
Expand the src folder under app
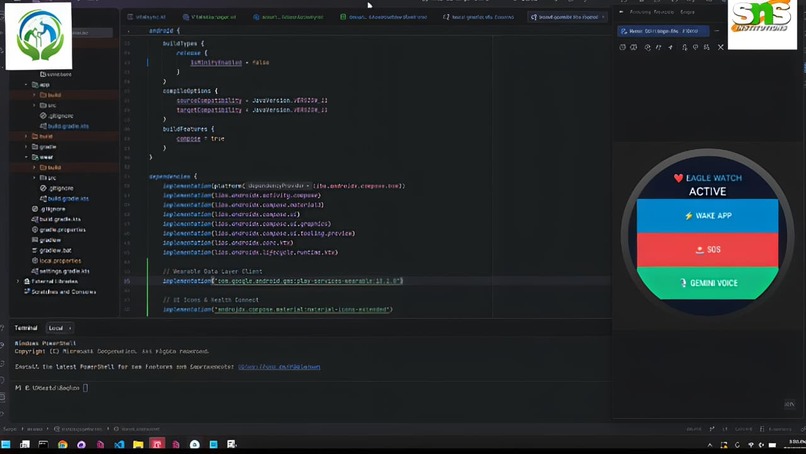click(34, 105)
